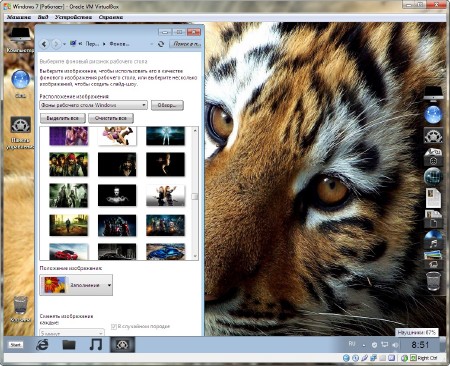Select the man walking on road wallpaper
Viewport: 450px width, 366px height.
(x=69, y=225)
